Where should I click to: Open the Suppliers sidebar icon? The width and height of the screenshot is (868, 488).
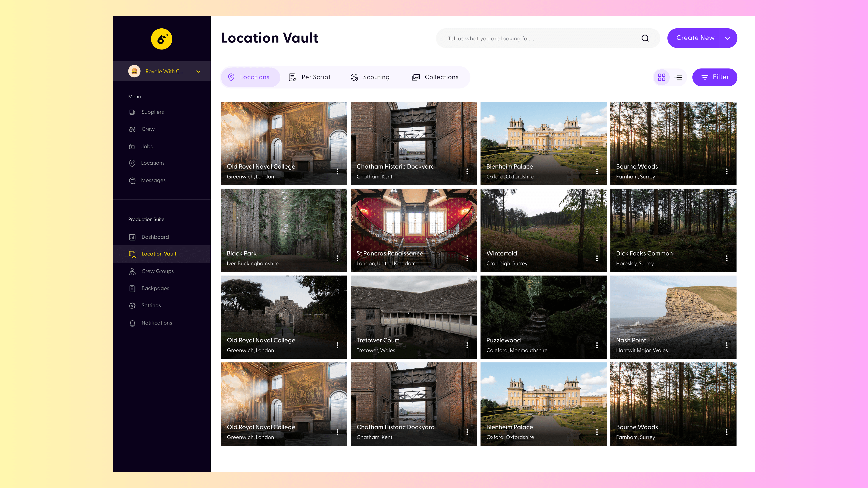[x=132, y=112]
